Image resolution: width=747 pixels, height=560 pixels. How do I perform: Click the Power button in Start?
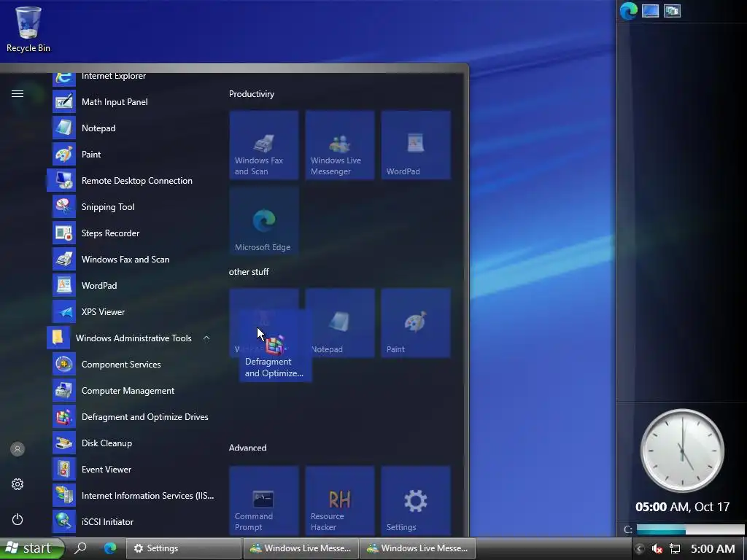[x=18, y=519]
